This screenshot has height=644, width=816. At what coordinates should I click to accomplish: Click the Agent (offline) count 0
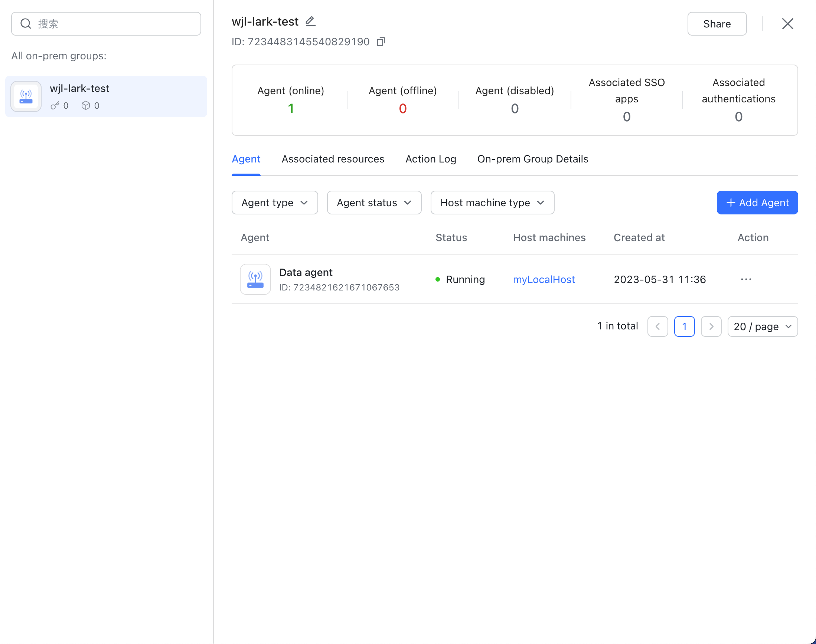[x=402, y=109]
